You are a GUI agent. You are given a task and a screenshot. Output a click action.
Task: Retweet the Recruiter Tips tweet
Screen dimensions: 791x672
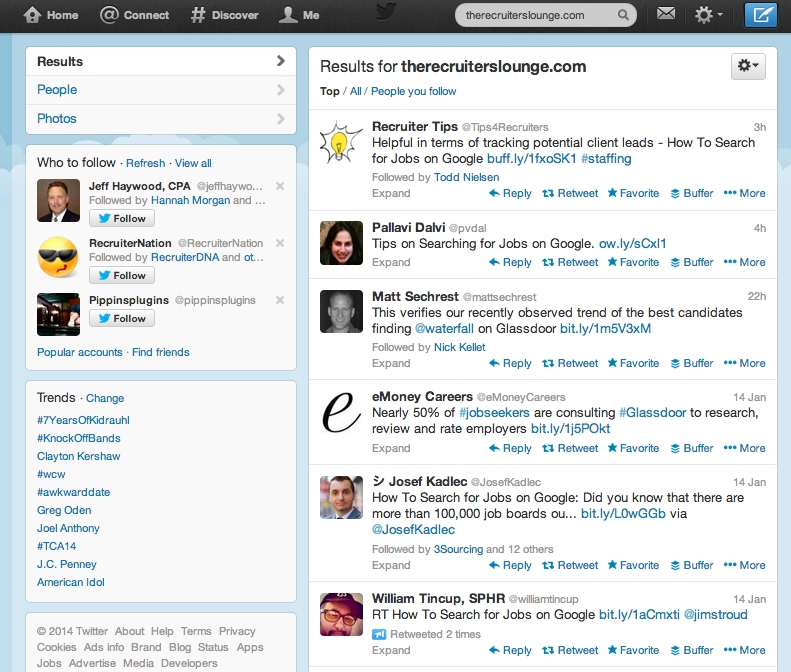pyautogui.click(x=570, y=193)
